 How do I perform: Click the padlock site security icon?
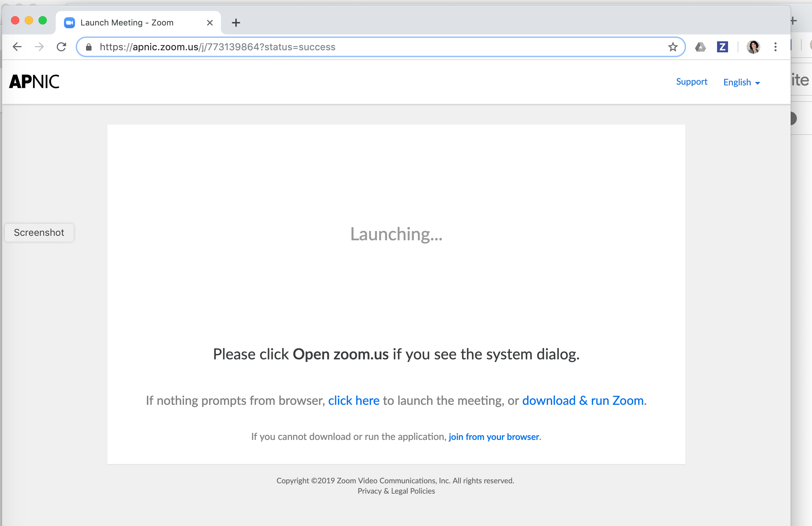(89, 47)
